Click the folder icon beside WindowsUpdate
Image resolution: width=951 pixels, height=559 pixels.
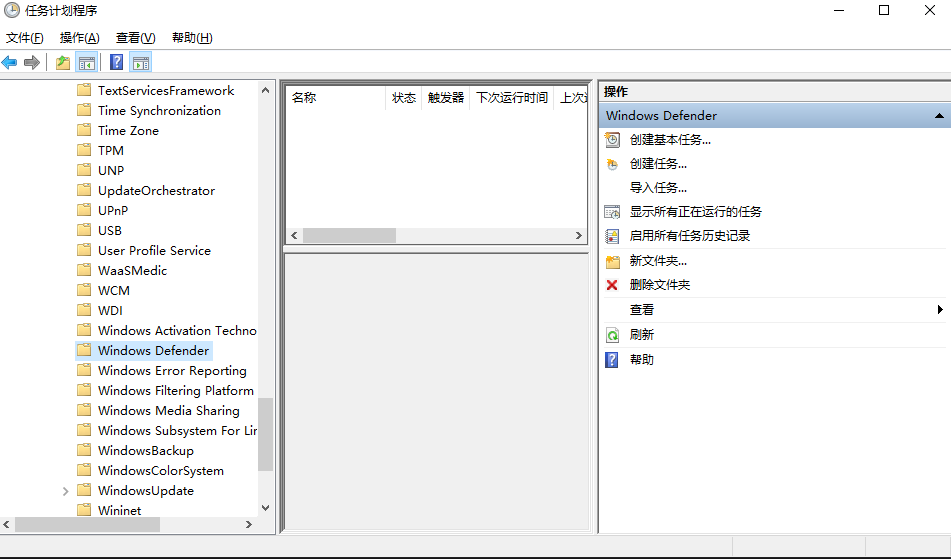[84, 490]
